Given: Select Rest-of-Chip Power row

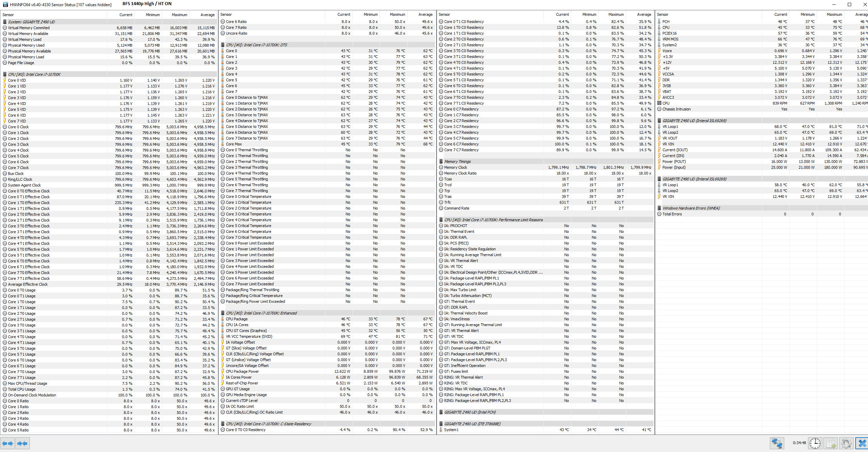Looking at the screenshot, I should 327,383.
